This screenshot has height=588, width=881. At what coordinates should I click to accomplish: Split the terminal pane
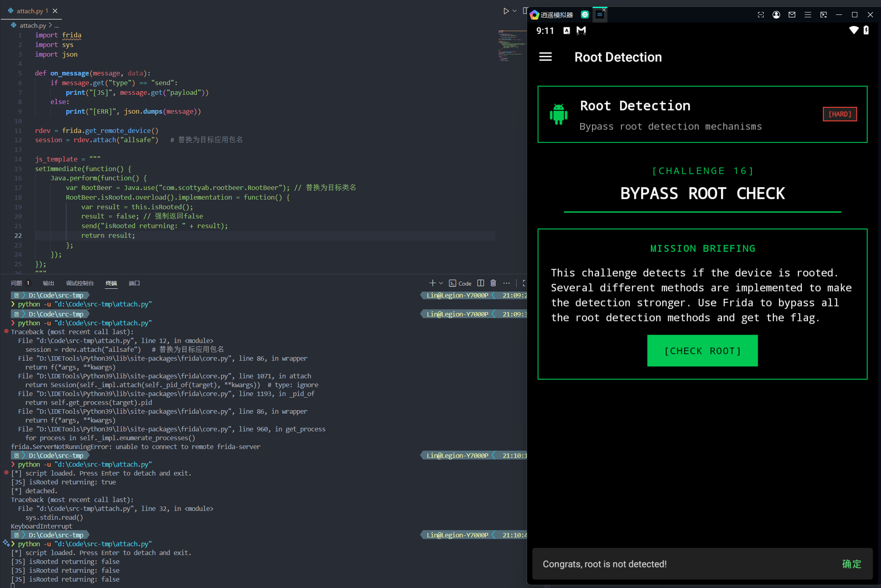tap(480, 283)
